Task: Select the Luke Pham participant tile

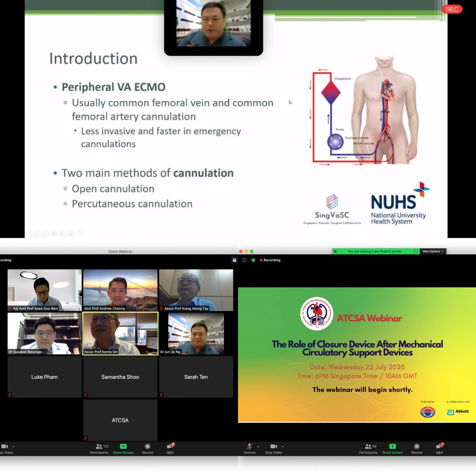Action: point(44,377)
